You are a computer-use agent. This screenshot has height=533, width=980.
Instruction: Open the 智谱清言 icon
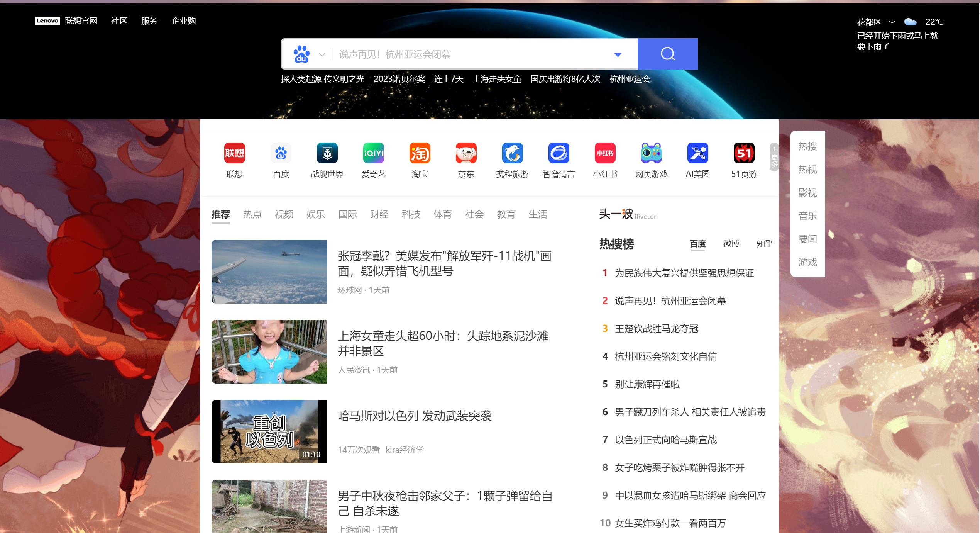click(559, 153)
